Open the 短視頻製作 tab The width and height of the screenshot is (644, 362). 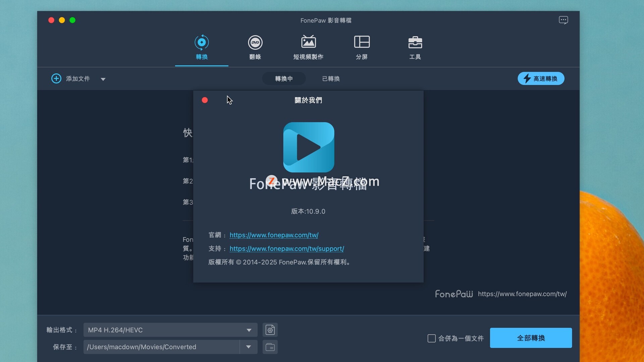[308, 47]
